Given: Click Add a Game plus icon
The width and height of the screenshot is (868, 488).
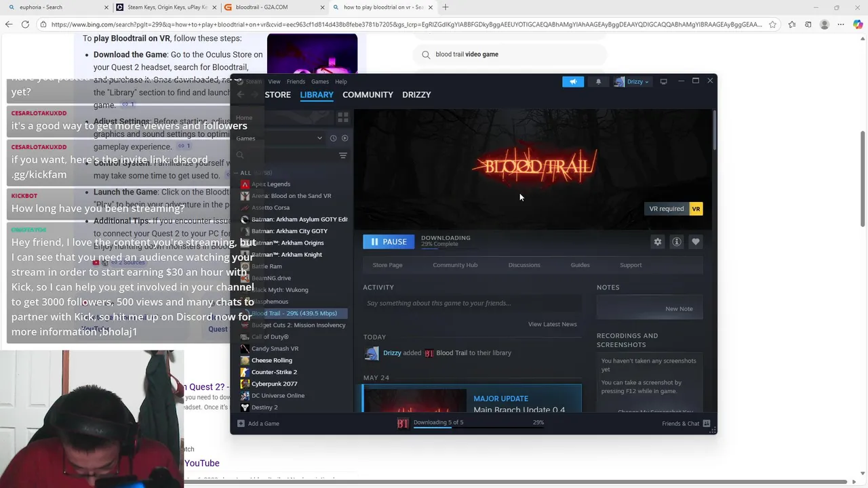Looking at the screenshot, I should (241, 424).
